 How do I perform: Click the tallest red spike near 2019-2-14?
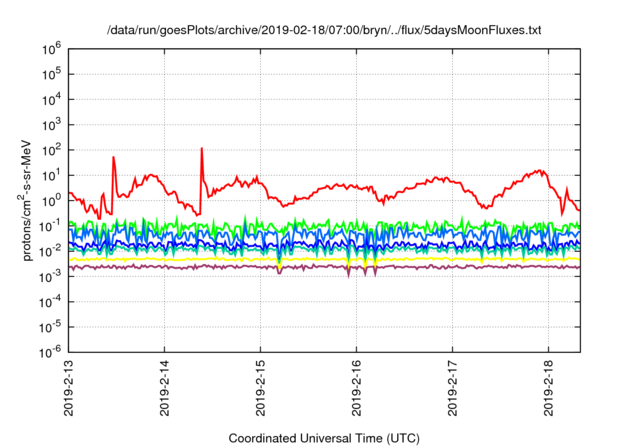tap(202, 149)
